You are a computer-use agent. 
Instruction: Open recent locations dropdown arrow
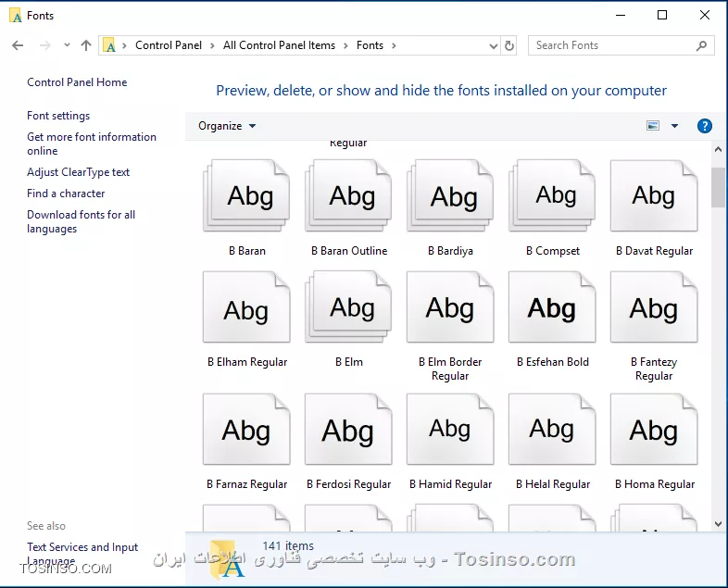pos(67,45)
